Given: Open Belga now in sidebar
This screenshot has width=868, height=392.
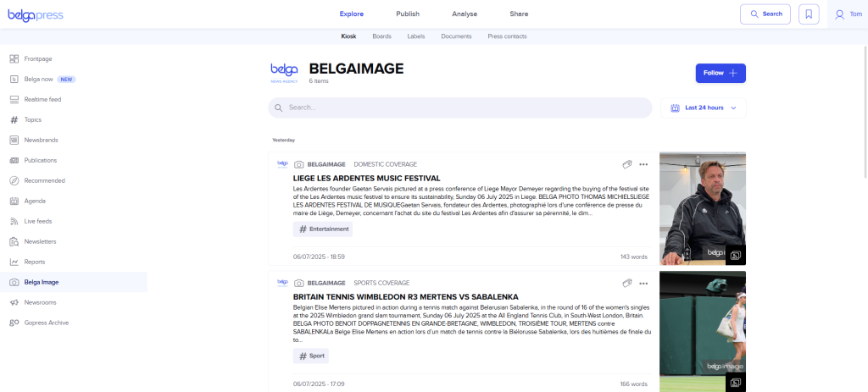Looking at the screenshot, I should pos(38,79).
